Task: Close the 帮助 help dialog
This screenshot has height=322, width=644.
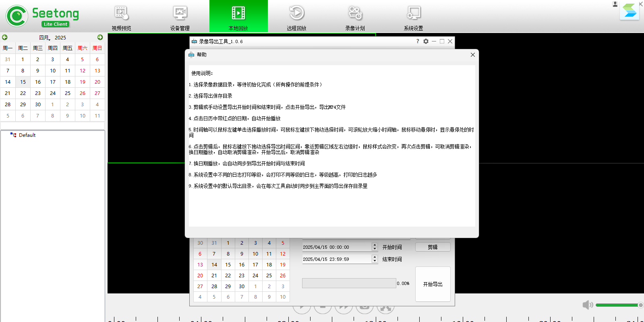Action: [x=473, y=55]
